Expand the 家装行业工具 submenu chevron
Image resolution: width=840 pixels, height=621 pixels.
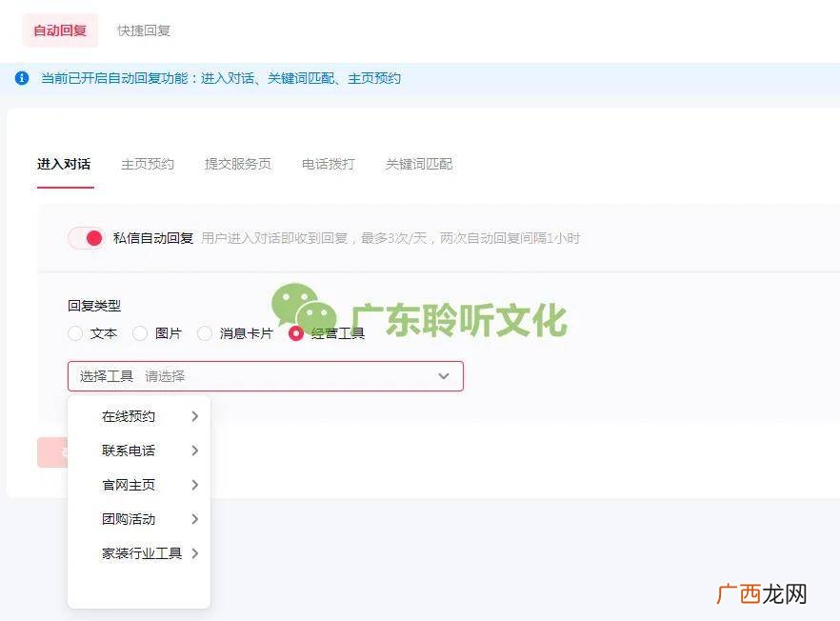(x=195, y=553)
